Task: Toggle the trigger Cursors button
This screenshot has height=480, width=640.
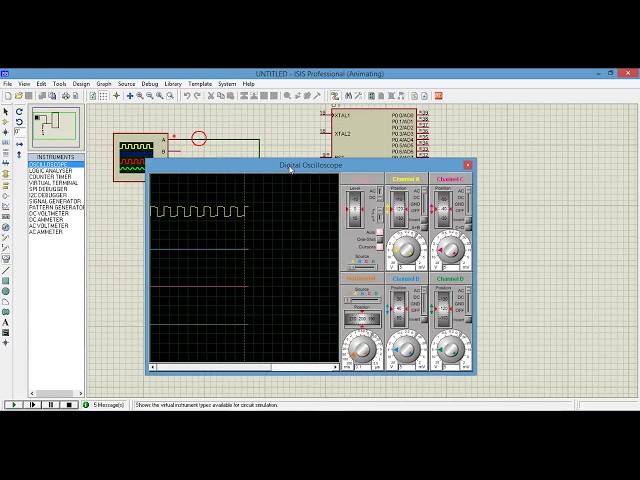Action: [380, 247]
